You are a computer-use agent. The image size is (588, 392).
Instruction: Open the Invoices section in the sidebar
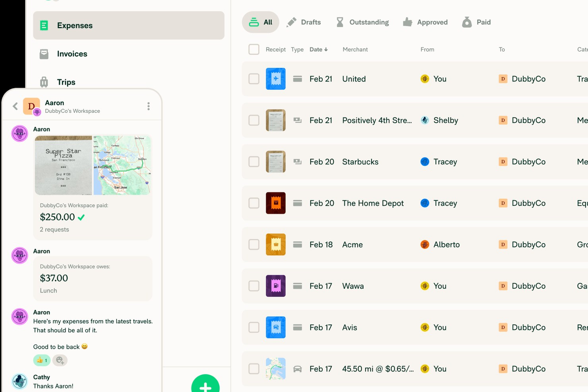coord(72,54)
